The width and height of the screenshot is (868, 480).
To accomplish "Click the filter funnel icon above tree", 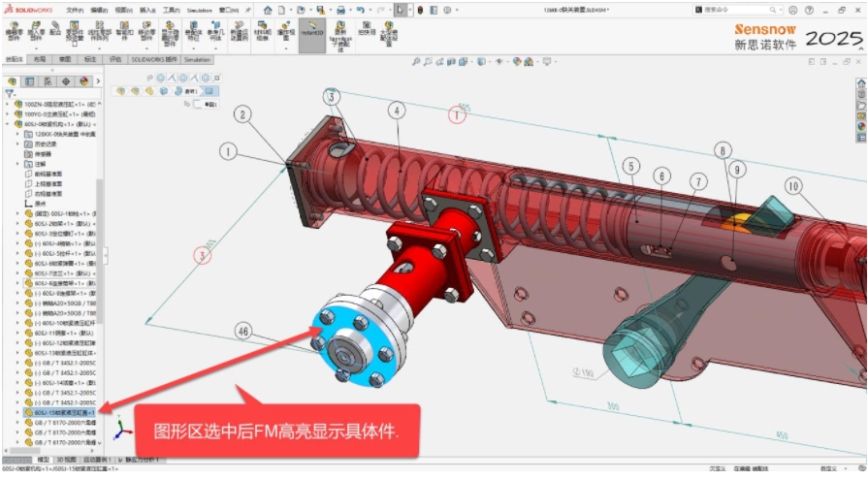I will (10, 94).
